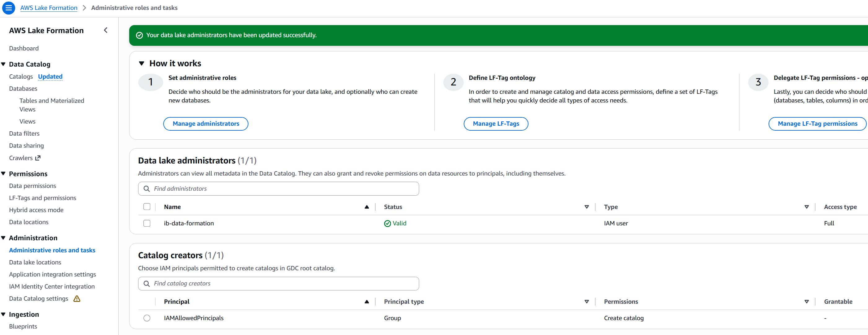Open Hybrid access mode page
The image size is (868, 335).
point(36,210)
